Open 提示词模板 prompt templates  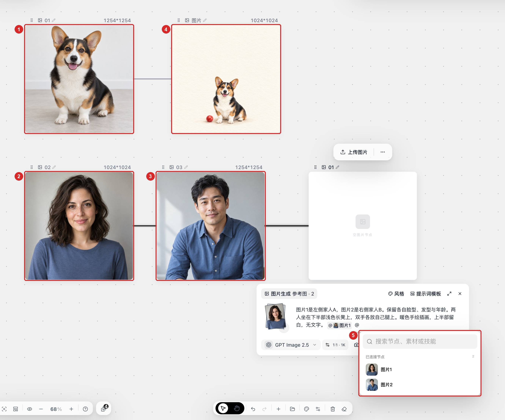tap(425, 294)
